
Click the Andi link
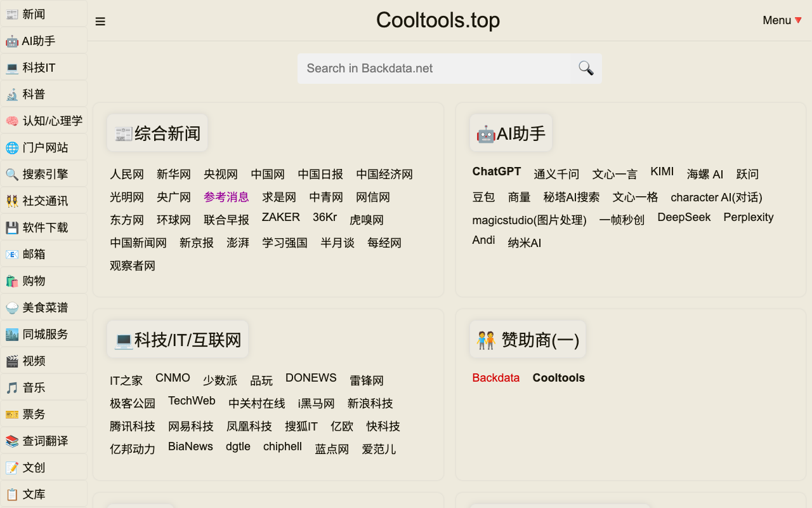point(484,240)
